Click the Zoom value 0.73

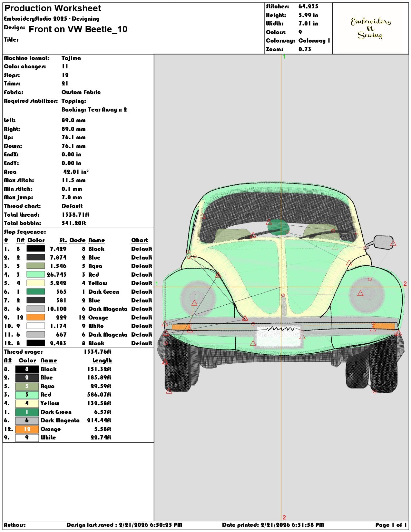point(305,49)
